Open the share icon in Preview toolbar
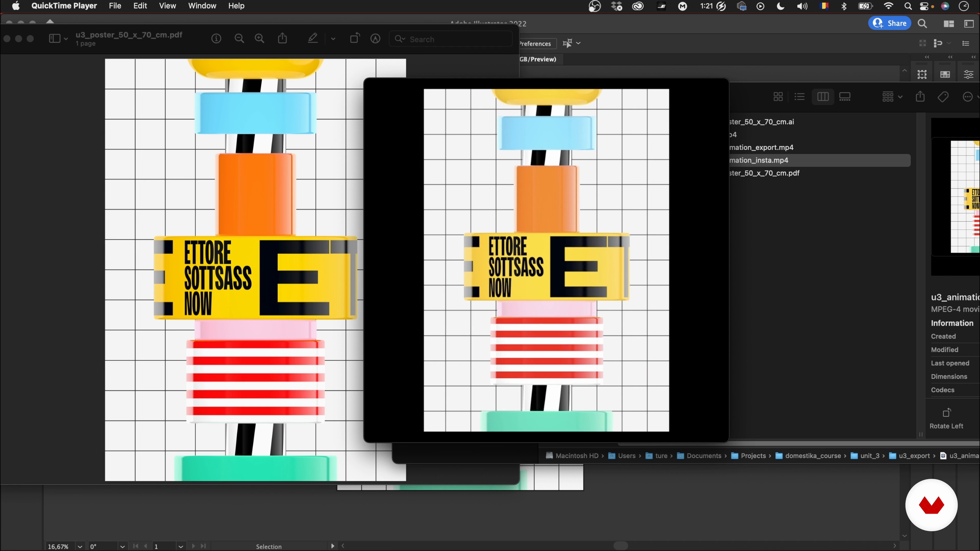 coord(282,39)
